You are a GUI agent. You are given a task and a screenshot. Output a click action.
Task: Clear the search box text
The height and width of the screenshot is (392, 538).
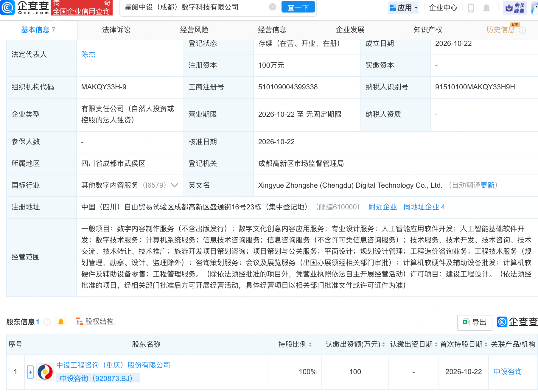272,7
